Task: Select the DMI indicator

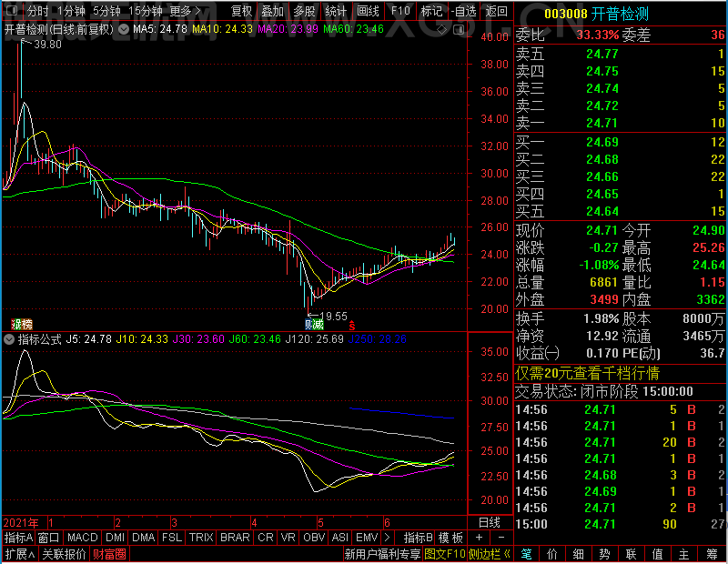Action: coord(115,538)
